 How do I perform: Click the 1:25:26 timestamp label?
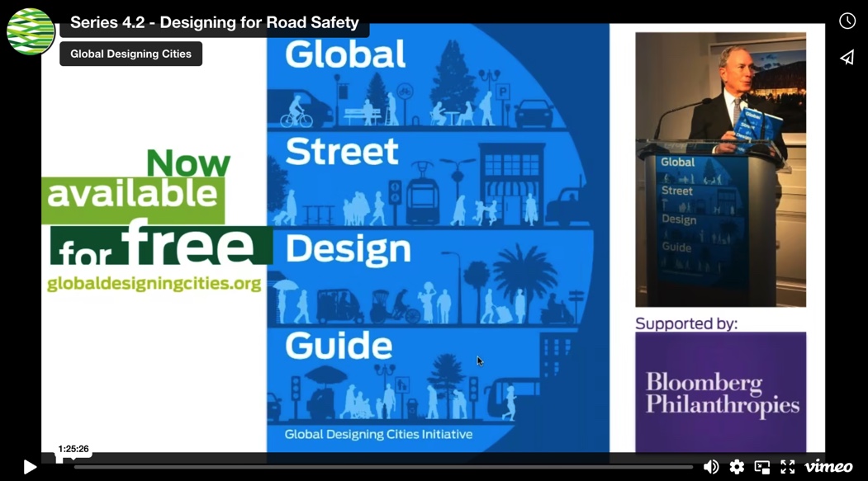74,449
